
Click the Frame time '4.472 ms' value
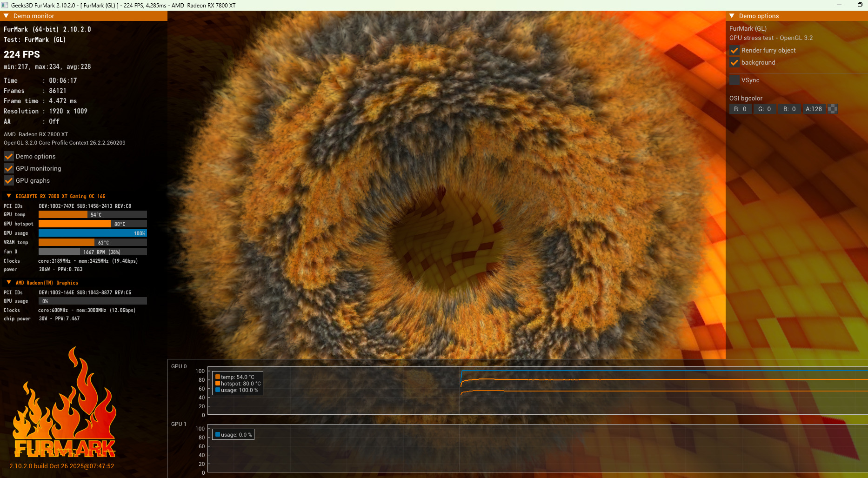coord(63,101)
